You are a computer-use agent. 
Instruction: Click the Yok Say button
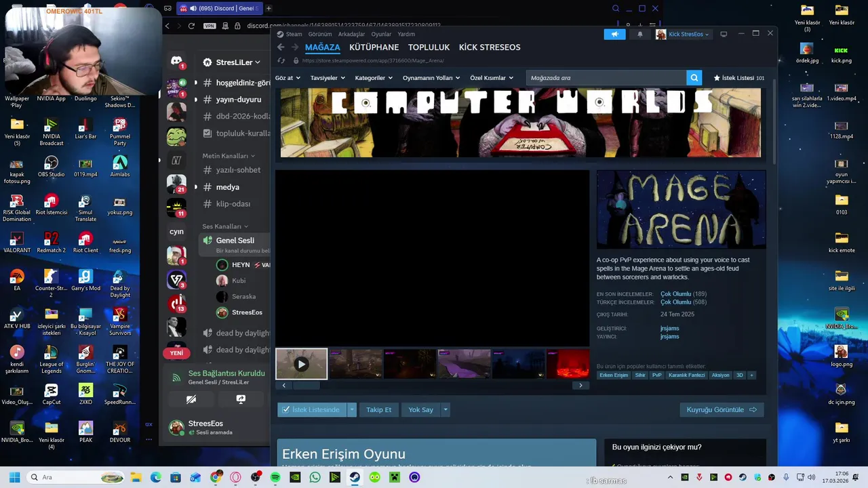(420, 410)
